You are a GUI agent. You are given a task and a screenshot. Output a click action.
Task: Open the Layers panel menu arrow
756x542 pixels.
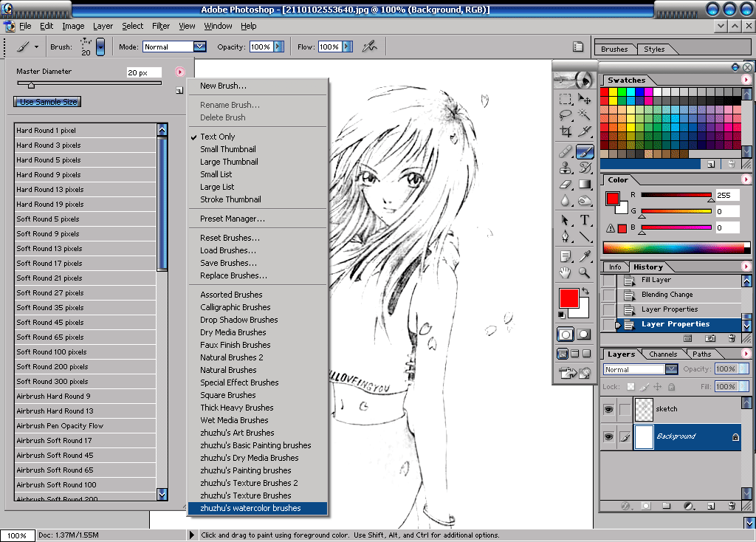pos(746,354)
